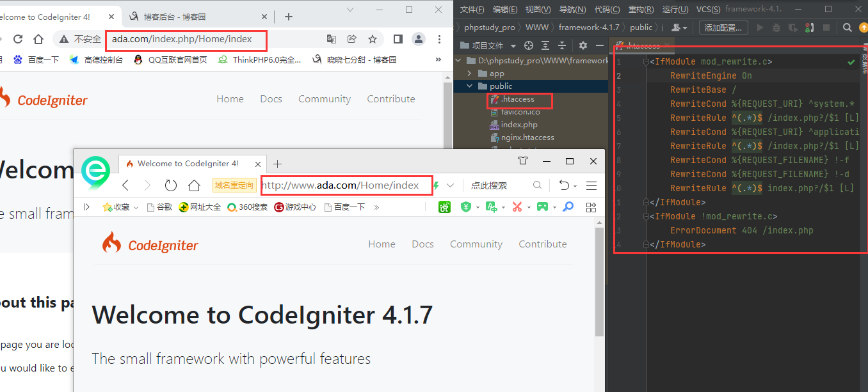The height and width of the screenshot is (392, 868).
Task: Click the 360 browser page vertical scrollbar
Action: click(599, 281)
